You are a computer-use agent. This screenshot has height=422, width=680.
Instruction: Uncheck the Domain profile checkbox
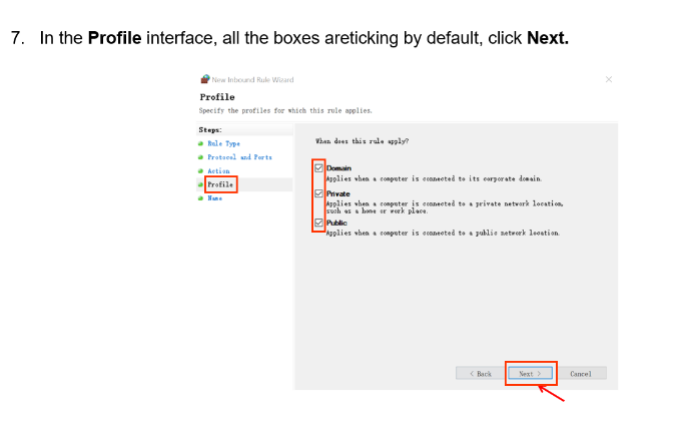pos(320,168)
